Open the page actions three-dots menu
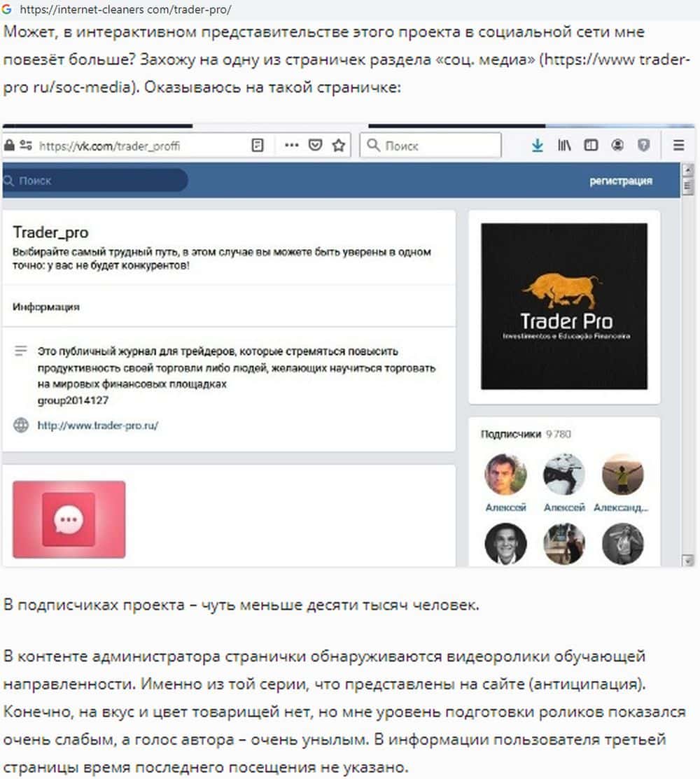Image resolution: width=700 pixels, height=779 pixels. coord(292,145)
